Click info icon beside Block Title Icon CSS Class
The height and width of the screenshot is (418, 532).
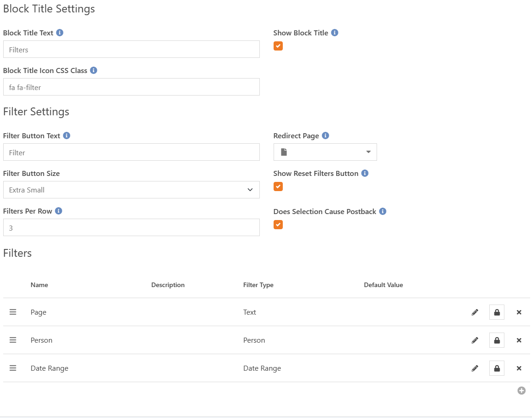coord(94,71)
